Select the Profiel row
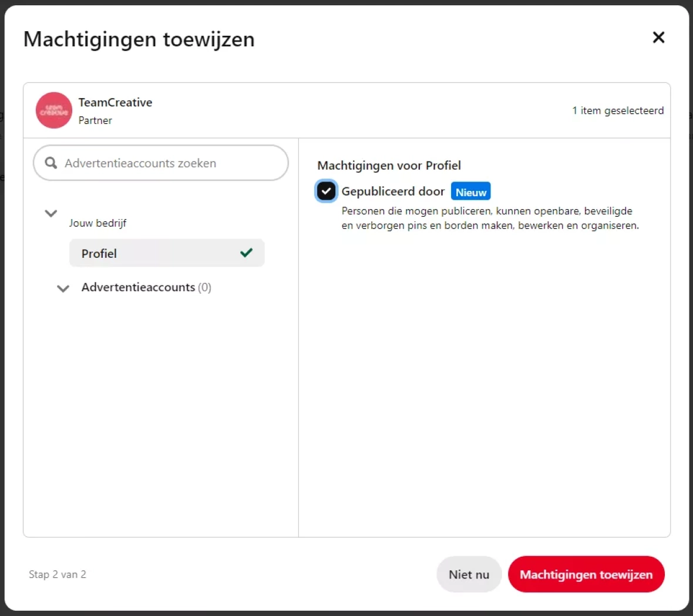This screenshot has height=616, width=693. [167, 253]
